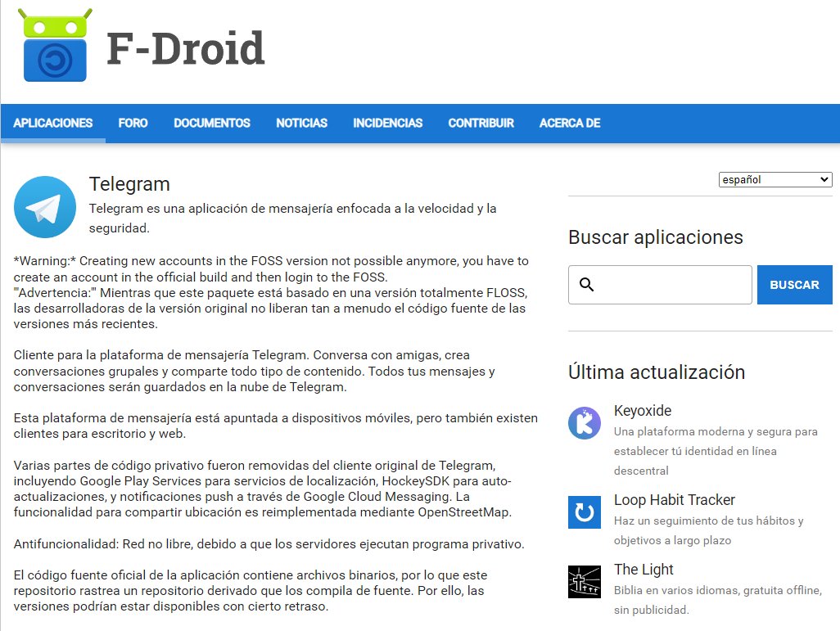Click The Light app icon
840x631 pixels.
pyautogui.click(x=585, y=582)
